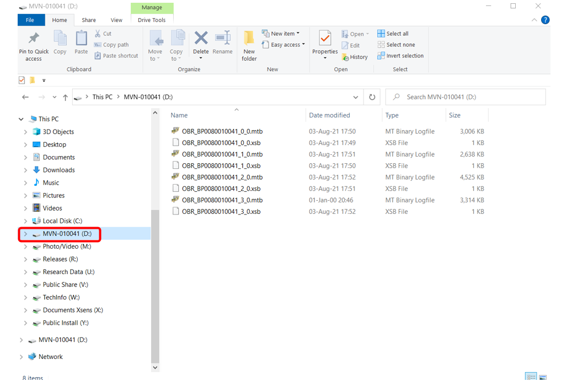Click the Rename icon in Organize group
This screenshot has height=392, width=572.
(222, 39)
